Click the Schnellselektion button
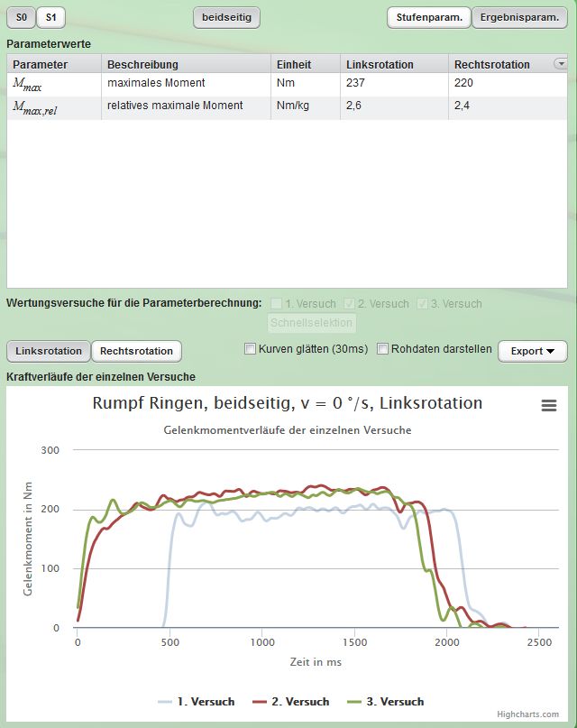Image resolution: width=577 pixels, height=728 pixels. point(312,323)
